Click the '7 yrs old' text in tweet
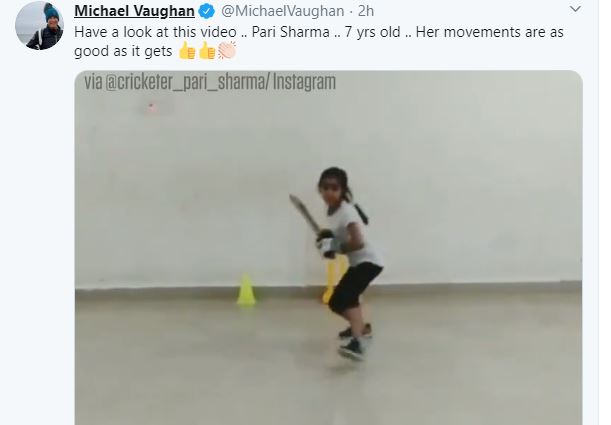Viewport: 611px width, 425px height. [x=373, y=32]
